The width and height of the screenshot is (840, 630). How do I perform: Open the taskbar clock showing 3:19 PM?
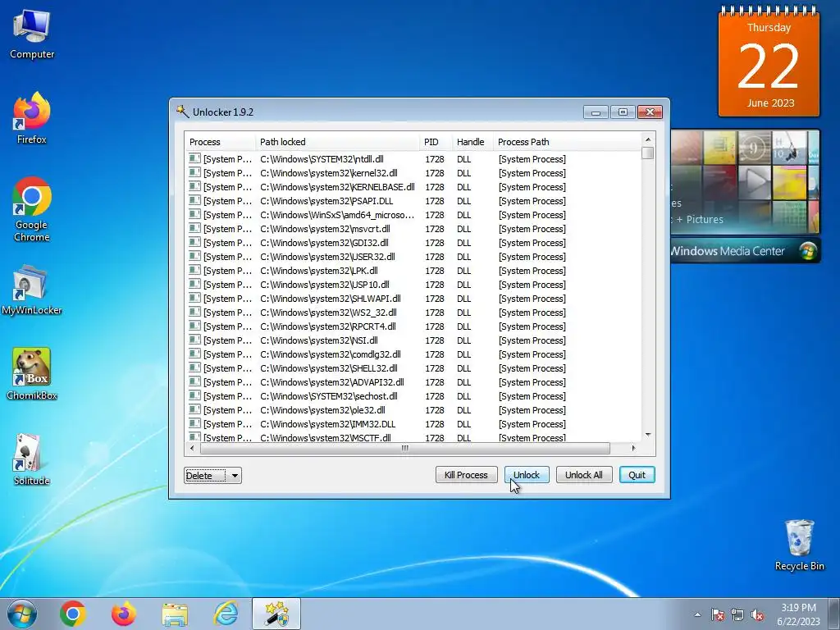coord(798,614)
